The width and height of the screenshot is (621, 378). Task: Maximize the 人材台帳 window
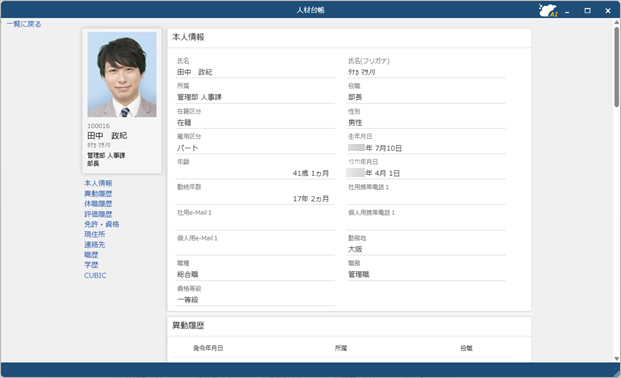(x=587, y=11)
